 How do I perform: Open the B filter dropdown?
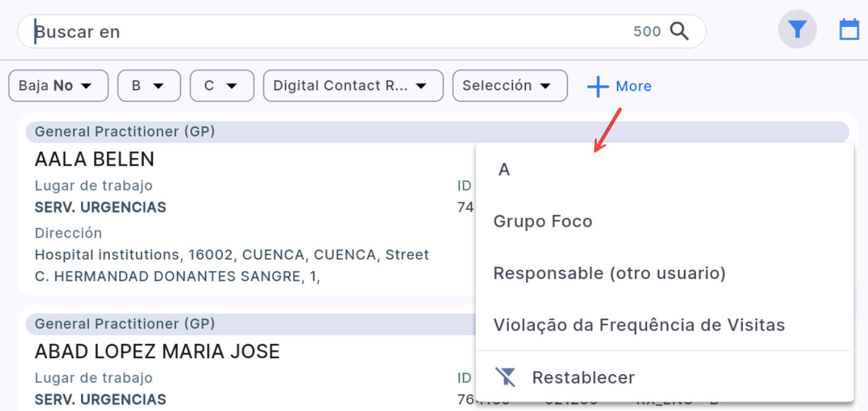point(149,85)
